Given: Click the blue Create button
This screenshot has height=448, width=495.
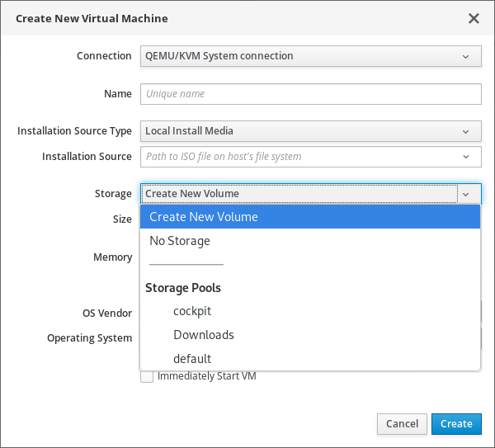Looking at the screenshot, I should coord(456,424).
